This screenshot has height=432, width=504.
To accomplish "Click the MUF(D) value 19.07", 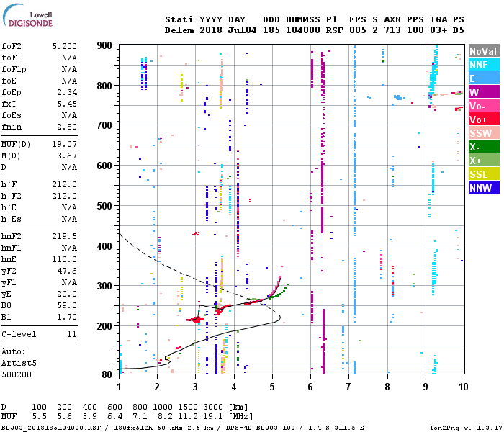I will pos(65,144).
